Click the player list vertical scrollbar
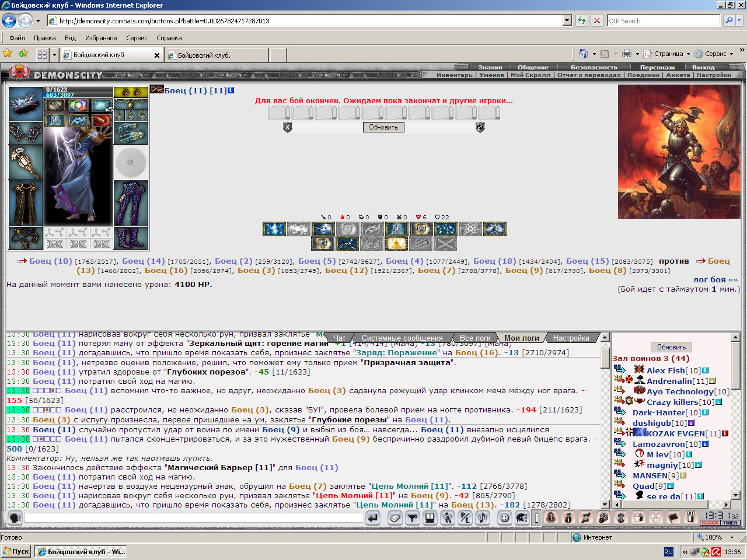The width and height of the screenshot is (747, 560). click(x=736, y=416)
